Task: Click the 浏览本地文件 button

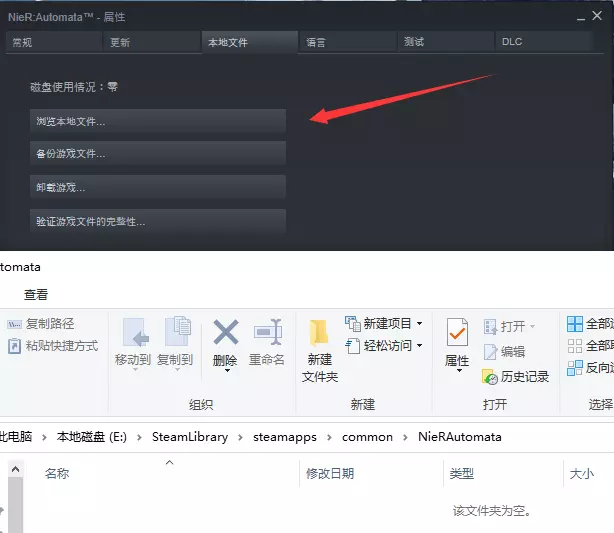Action: point(158,121)
